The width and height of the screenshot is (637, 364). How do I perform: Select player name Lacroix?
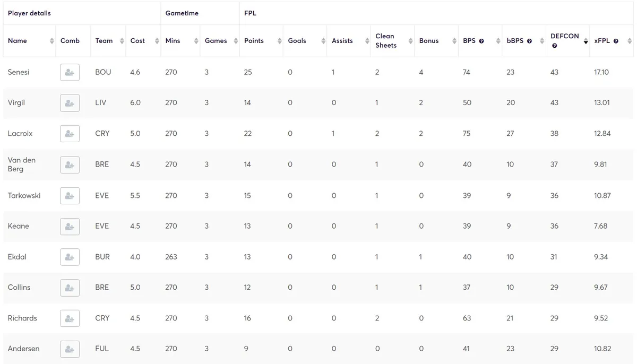click(x=20, y=134)
